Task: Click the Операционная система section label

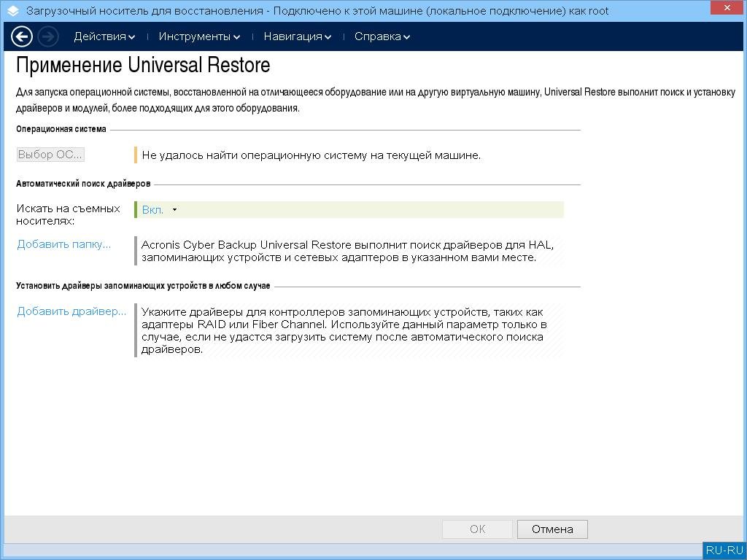Action: point(61,129)
